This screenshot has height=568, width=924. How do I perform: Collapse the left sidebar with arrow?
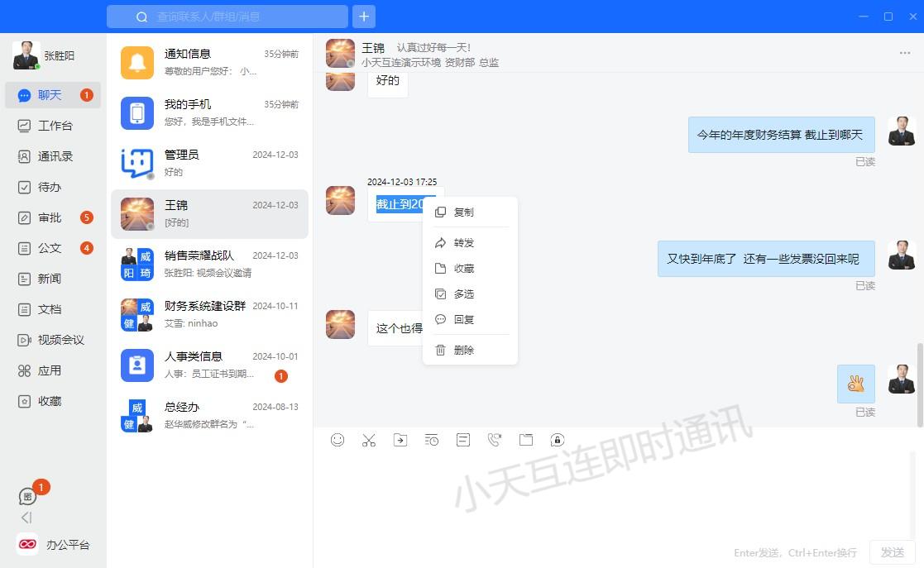(26, 518)
